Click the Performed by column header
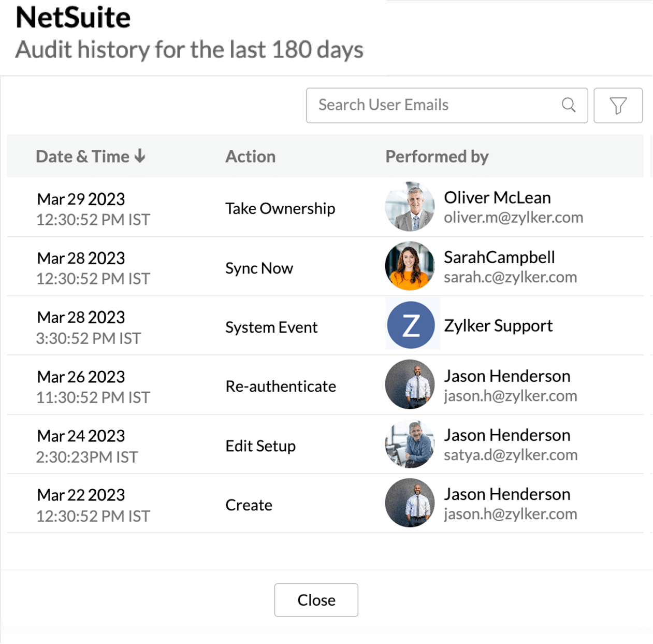The image size is (653, 644). pos(437,156)
